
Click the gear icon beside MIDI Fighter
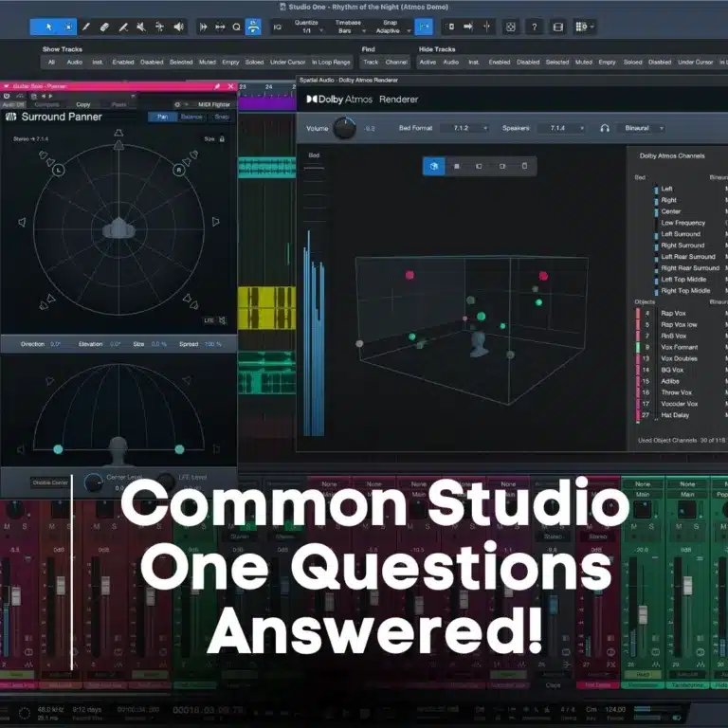pyautogui.click(x=177, y=104)
